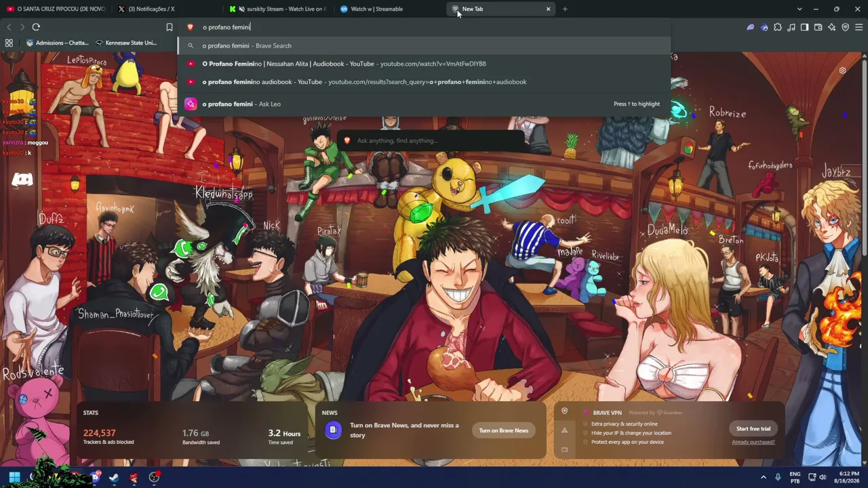Viewport: 868px width, 488px height.
Task: Open OBS Studio from the taskbar
Action: 154,477
